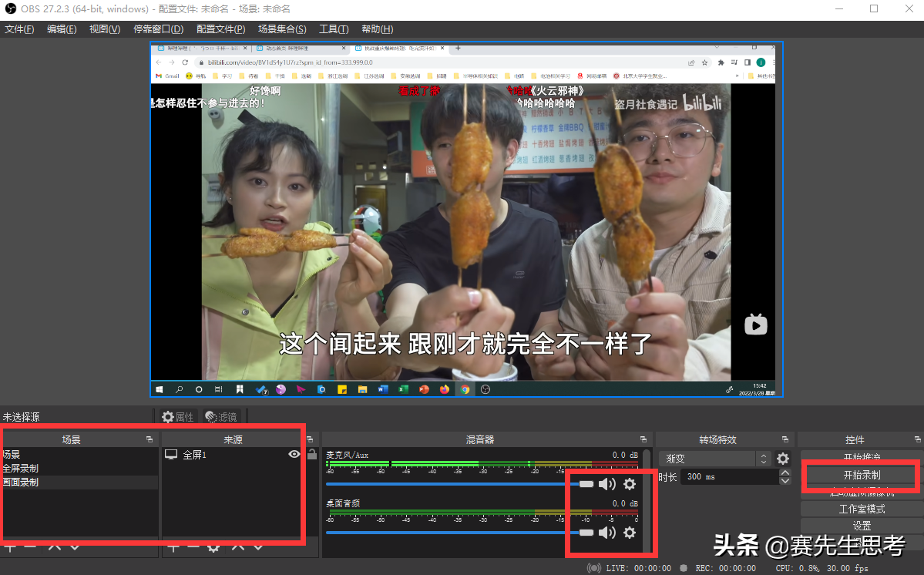Select the 画面录制 scene
This screenshot has height=575, width=924.
79,482
